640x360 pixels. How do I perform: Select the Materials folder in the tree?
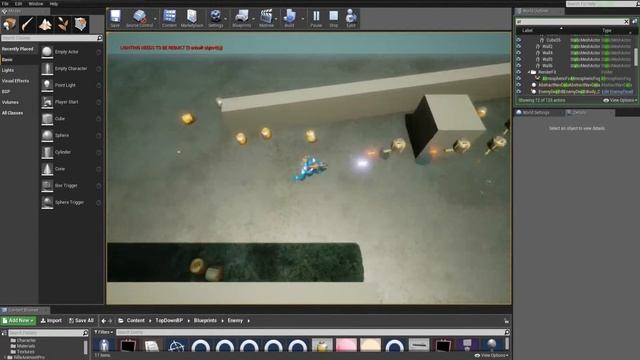[26, 346]
